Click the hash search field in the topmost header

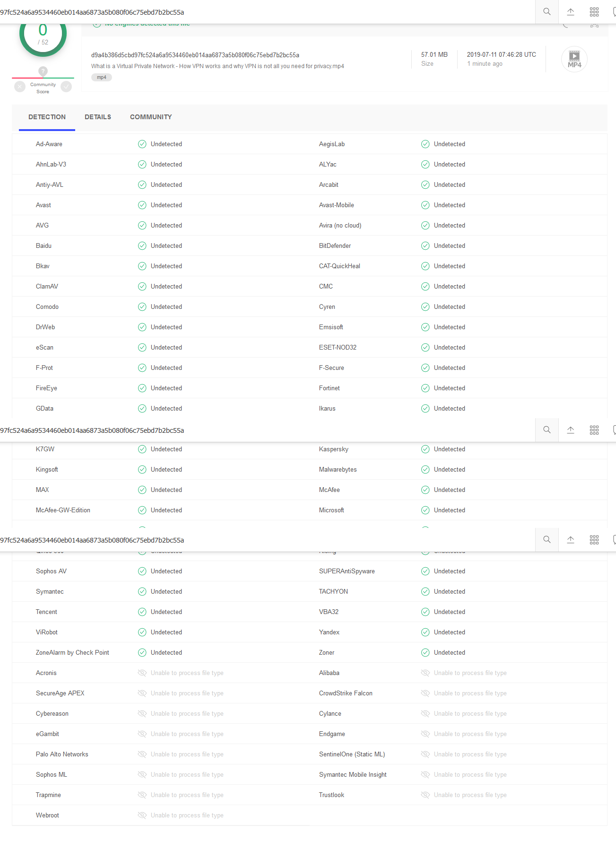click(267, 12)
